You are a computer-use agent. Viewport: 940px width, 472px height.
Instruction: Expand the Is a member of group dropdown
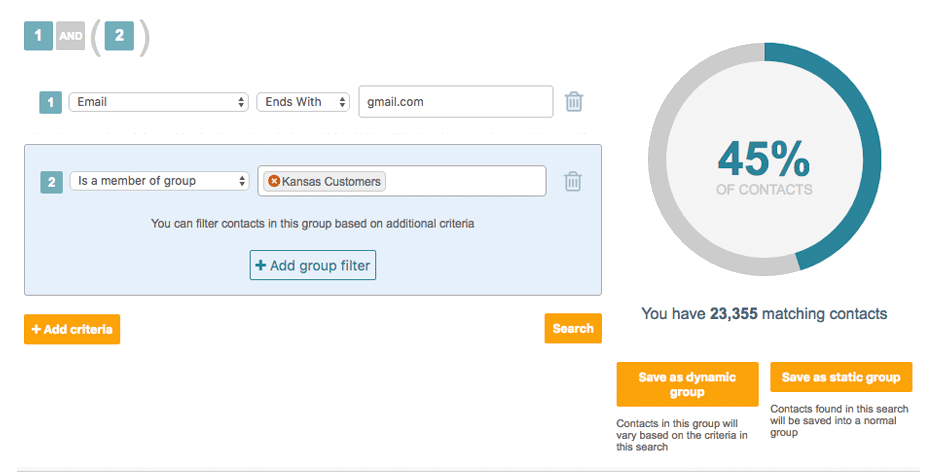[x=158, y=181]
